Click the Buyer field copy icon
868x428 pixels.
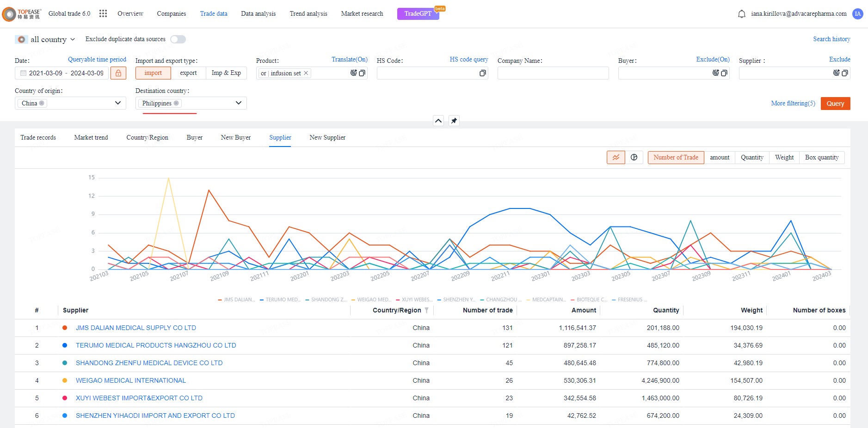[x=724, y=73]
